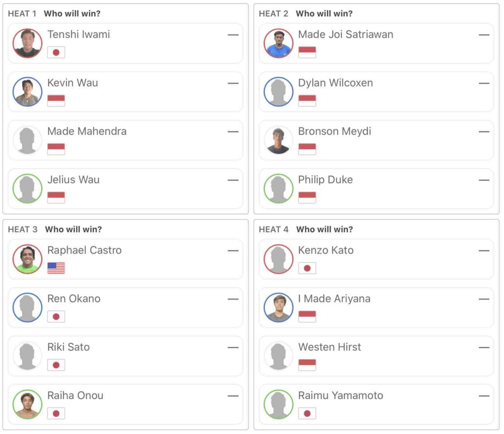The width and height of the screenshot is (504, 434).
Task: Click the Heat 1 header label
Action: point(22,14)
